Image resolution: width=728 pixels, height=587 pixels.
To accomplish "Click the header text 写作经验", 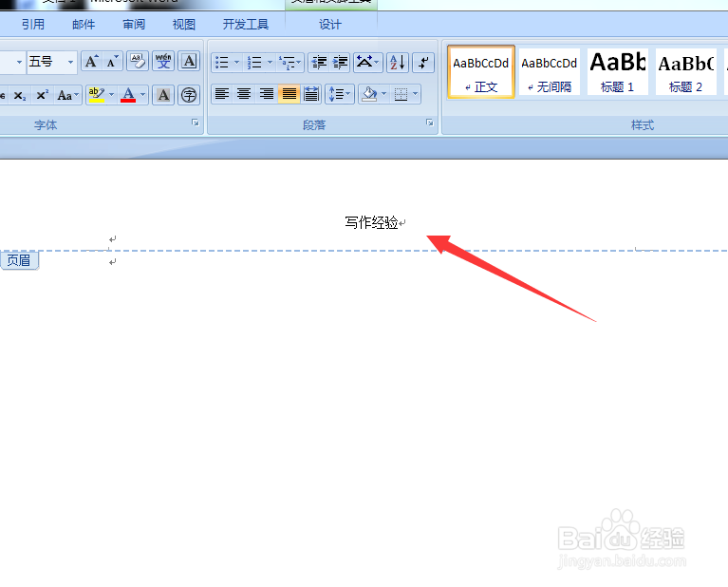I will pyautogui.click(x=371, y=222).
